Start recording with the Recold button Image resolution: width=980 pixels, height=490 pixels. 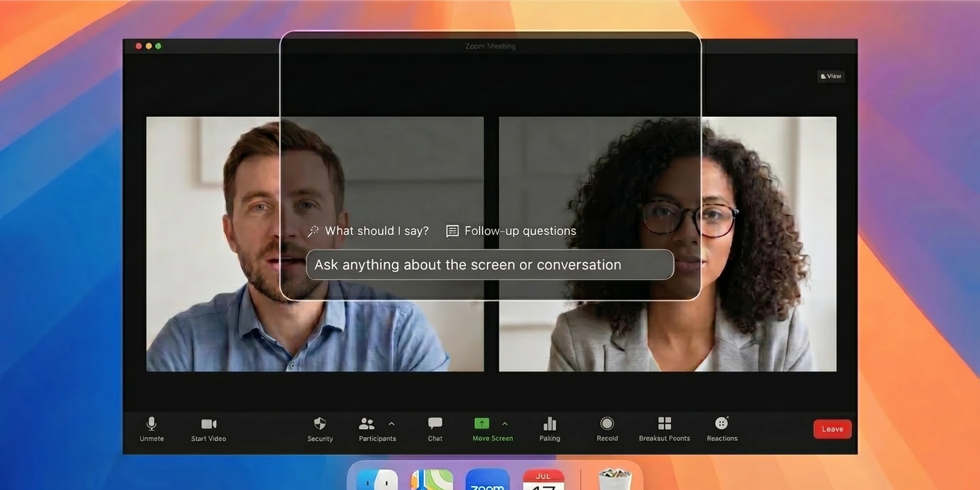click(607, 429)
